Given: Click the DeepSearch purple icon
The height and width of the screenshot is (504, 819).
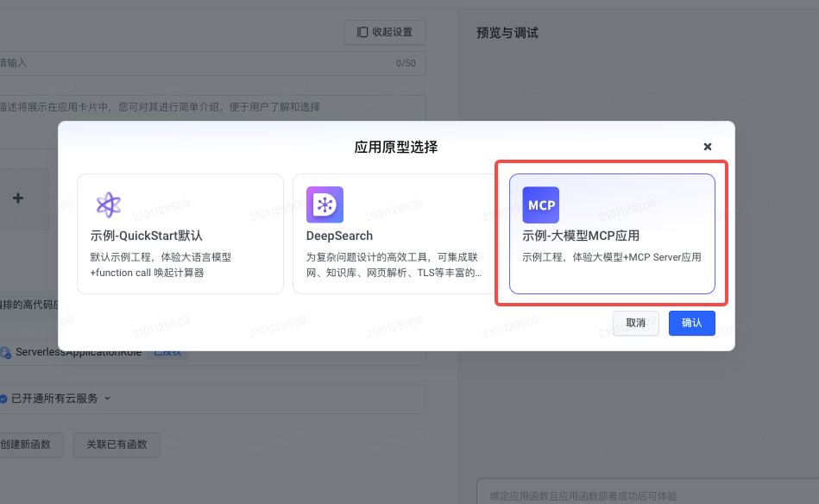Looking at the screenshot, I should coord(324,205).
